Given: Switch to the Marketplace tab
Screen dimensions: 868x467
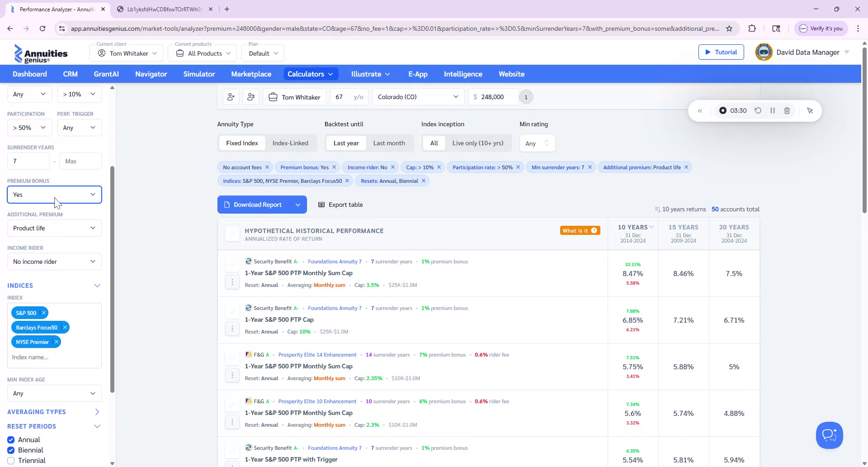Looking at the screenshot, I should 251,74.
